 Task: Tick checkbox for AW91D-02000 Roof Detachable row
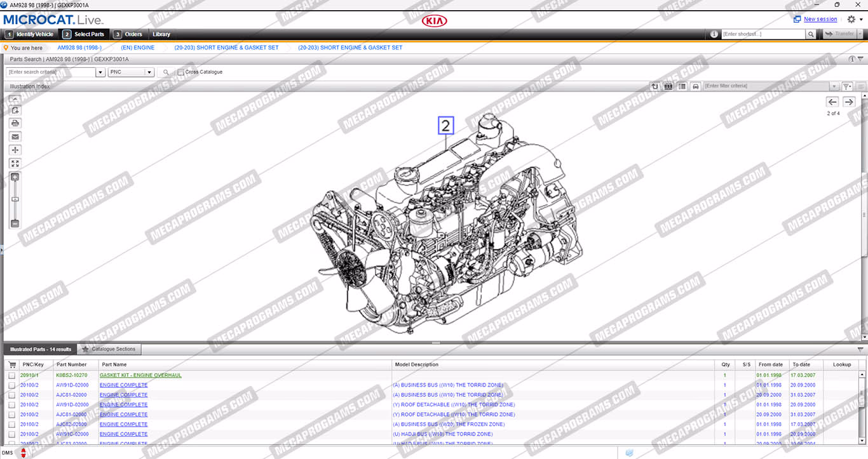(12, 405)
